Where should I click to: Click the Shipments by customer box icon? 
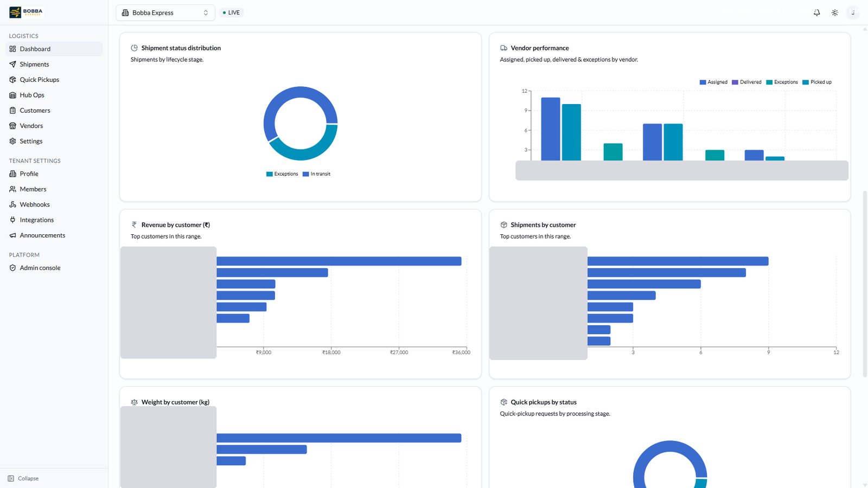(x=503, y=224)
